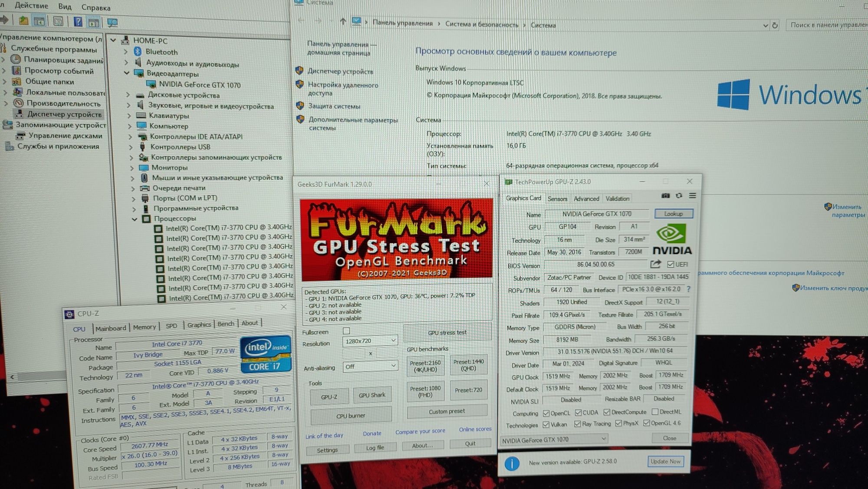This screenshot has width=868, height=489.
Task: Collapse the HOME-PC root node
Action: click(x=113, y=40)
